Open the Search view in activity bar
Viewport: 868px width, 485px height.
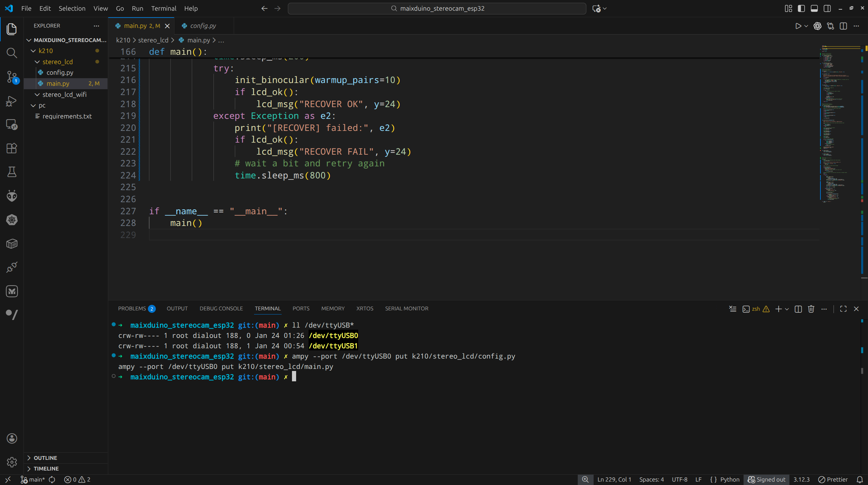pyautogui.click(x=12, y=53)
